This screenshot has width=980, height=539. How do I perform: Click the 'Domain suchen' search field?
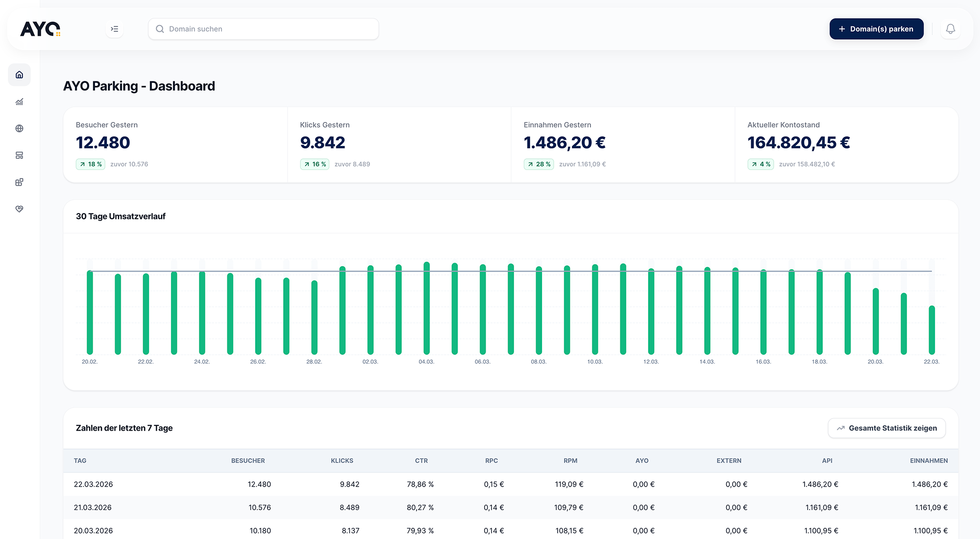pos(263,29)
